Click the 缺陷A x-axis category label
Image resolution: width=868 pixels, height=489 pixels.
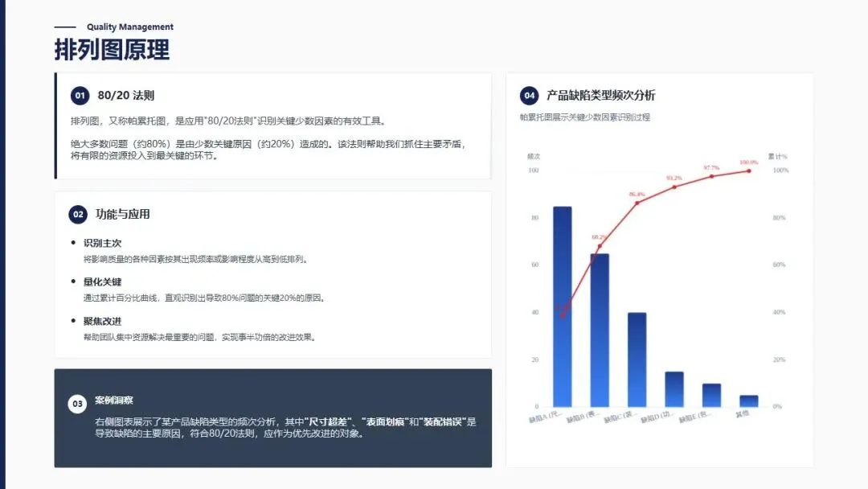(x=545, y=417)
